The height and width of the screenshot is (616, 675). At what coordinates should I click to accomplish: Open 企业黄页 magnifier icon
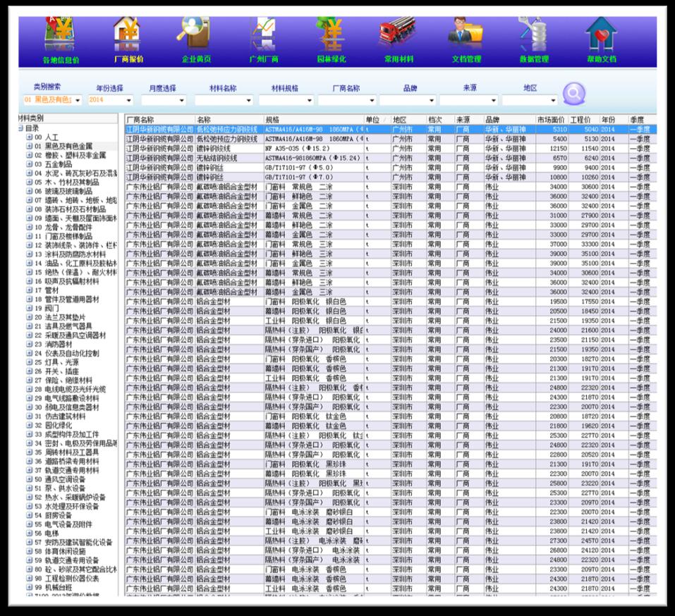[195, 34]
